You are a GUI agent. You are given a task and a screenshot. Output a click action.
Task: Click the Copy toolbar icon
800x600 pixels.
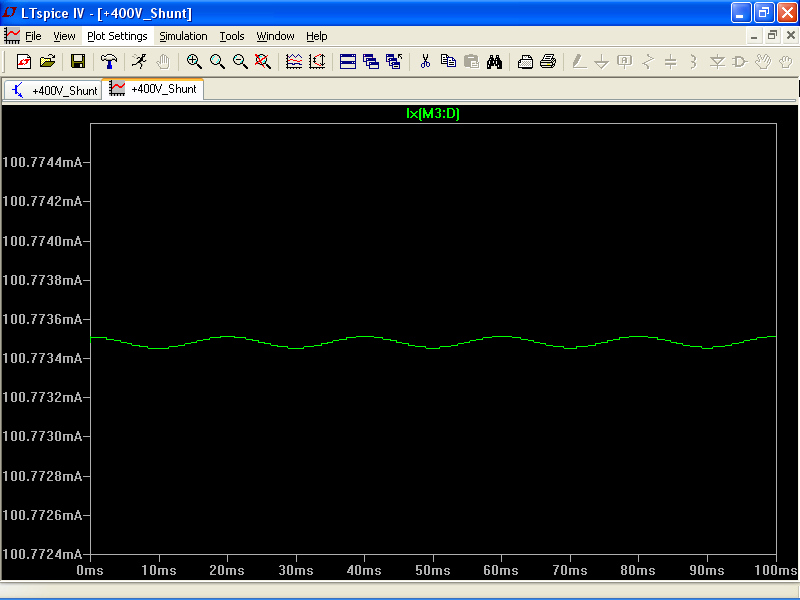448,62
